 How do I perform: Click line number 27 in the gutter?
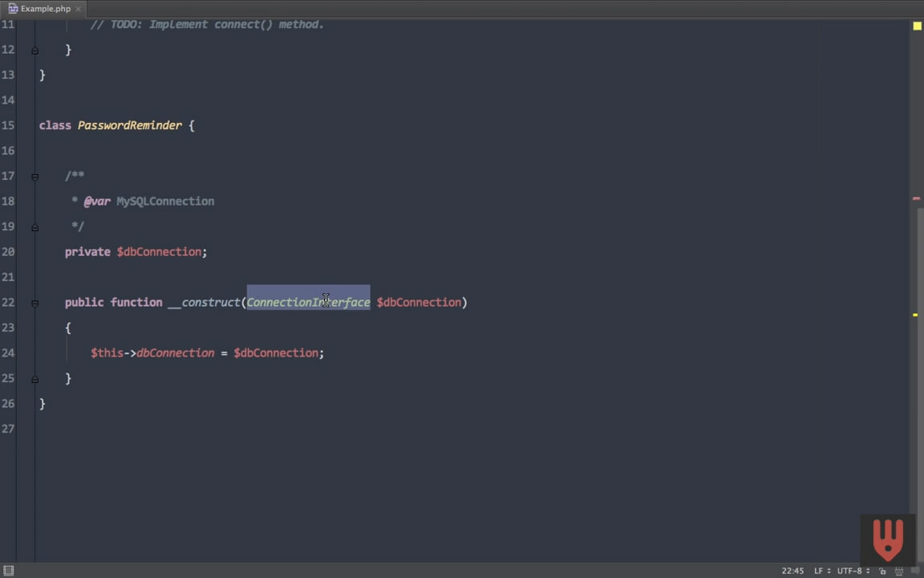point(8,429)
